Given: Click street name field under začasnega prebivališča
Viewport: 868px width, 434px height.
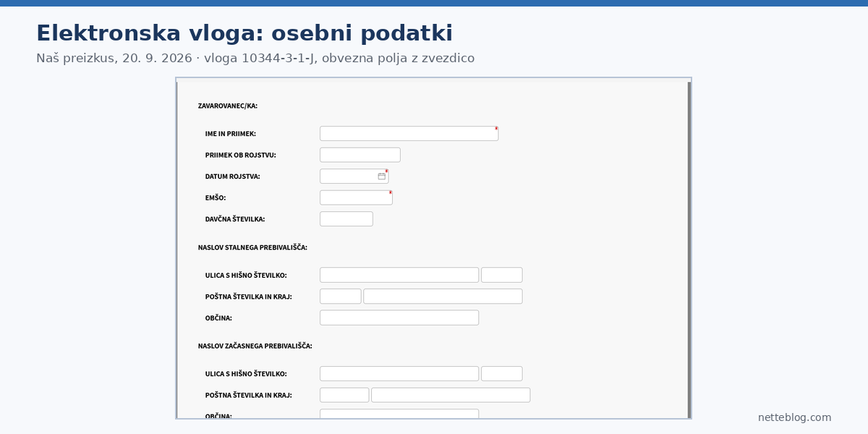Looking at the screenshot, I should 399,374.
